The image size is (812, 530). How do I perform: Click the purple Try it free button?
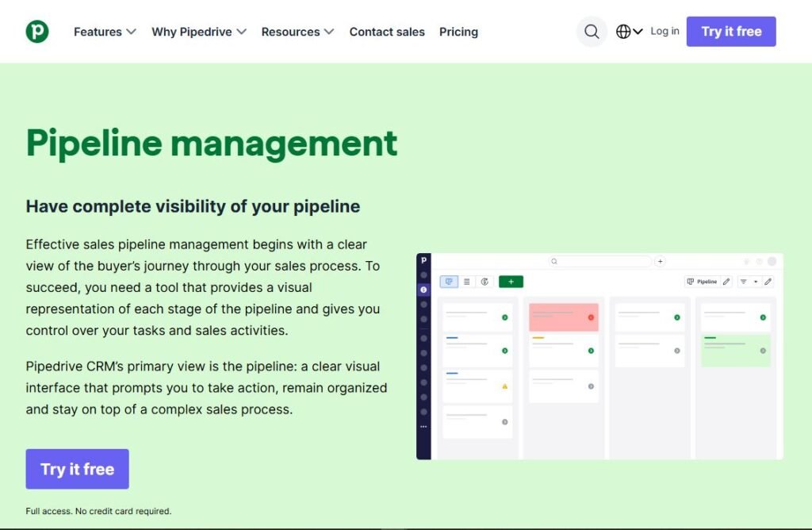coord(731,31)
